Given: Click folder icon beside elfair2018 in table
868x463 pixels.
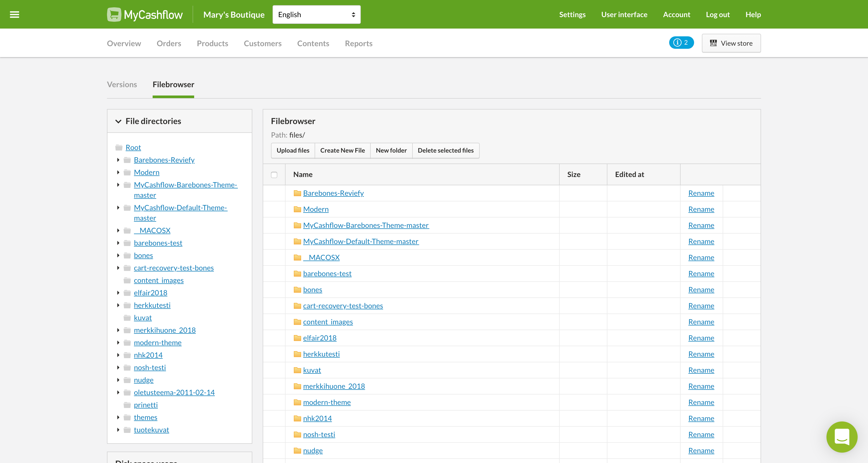Looking at the screenshot, I should 297,338.
